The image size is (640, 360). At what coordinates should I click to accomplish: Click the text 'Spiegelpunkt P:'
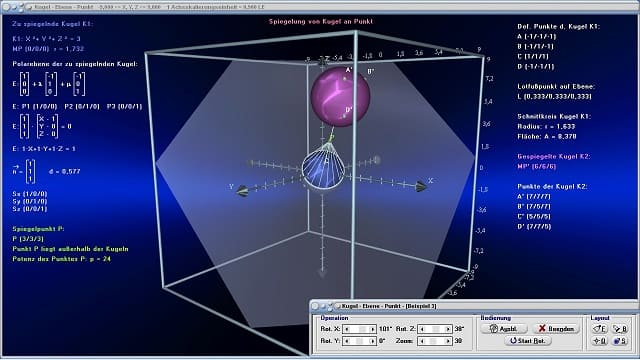38,229
